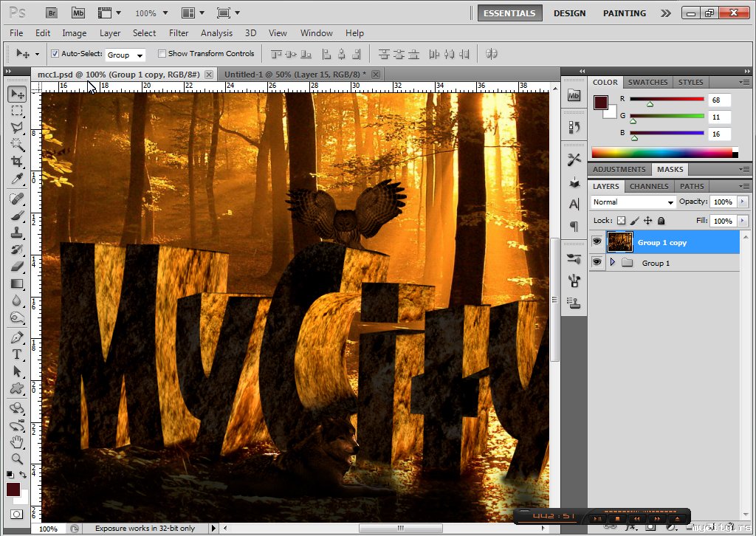Screen dimensions: 756x536
Task: Select the Eyedropper tool
Action: point(17,179)
